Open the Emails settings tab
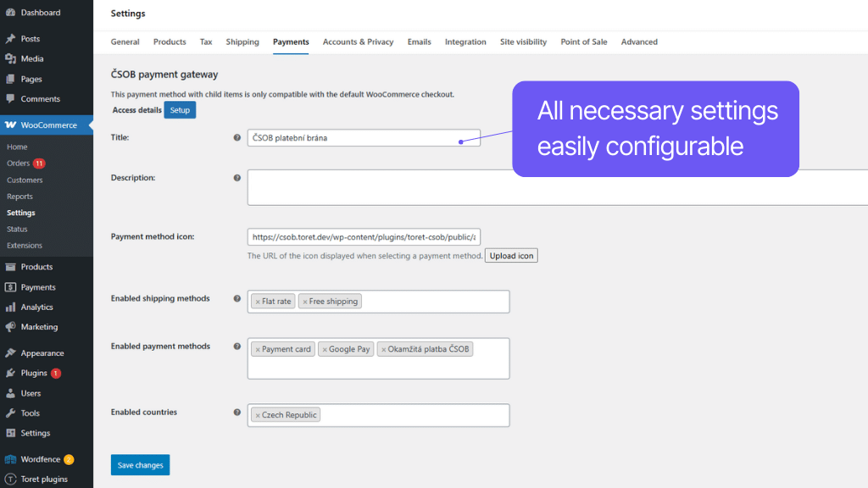Screen dimensions: 868x488 click(x=419, y=42)
